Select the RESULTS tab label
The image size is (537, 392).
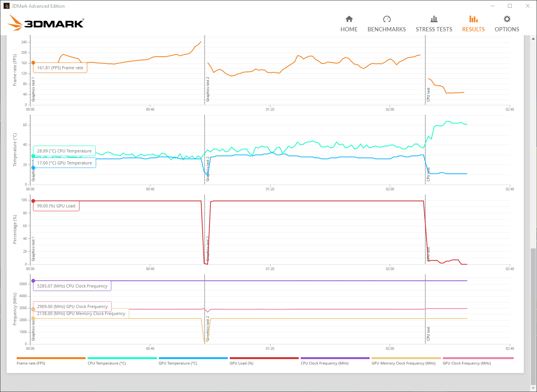(x=473, y=29)
